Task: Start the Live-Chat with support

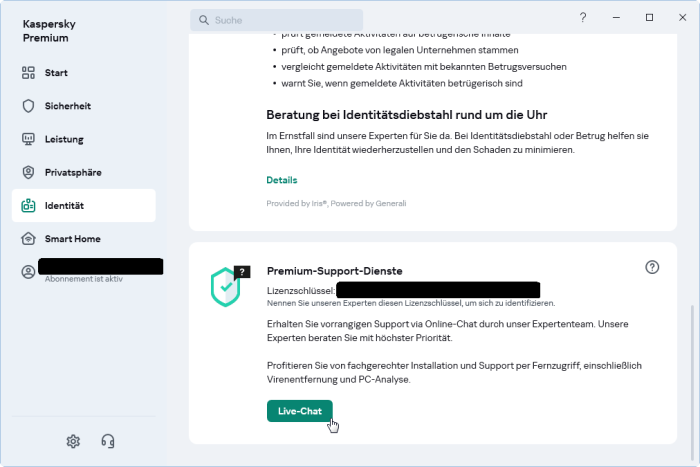Action: pyautogui.click(x=300, y=411)
